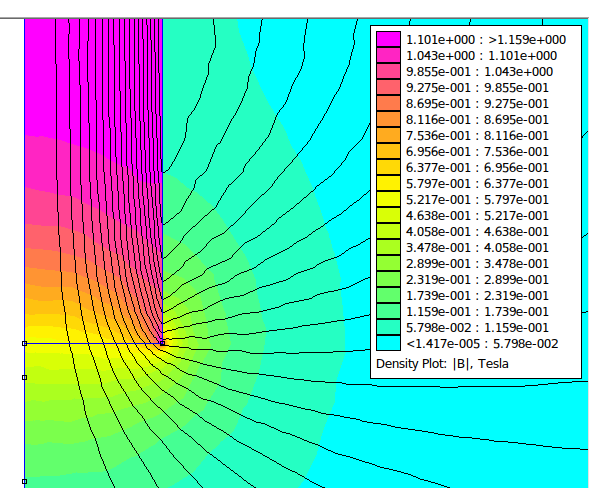Click the legend text '6.377e-001 : 6.956e-001'
Screen dimensions: 590x488
click(x=477, y=167)
